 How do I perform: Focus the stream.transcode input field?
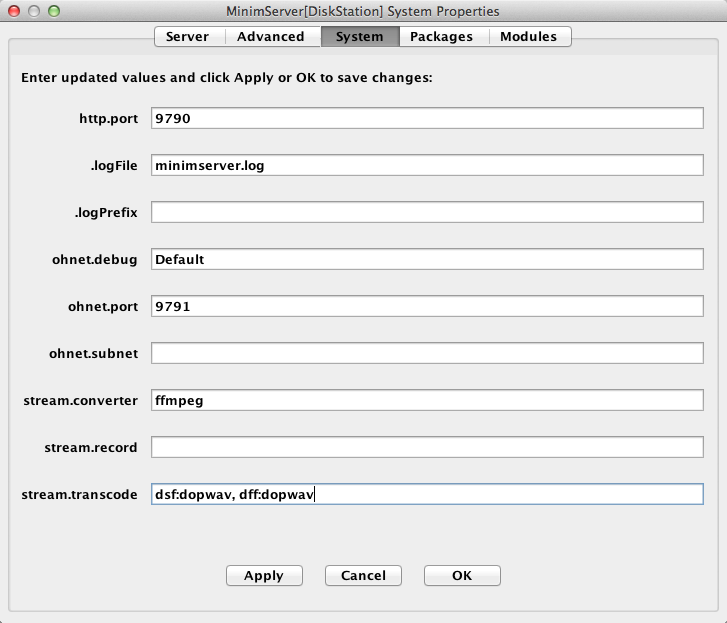click(x=427, y=494)
